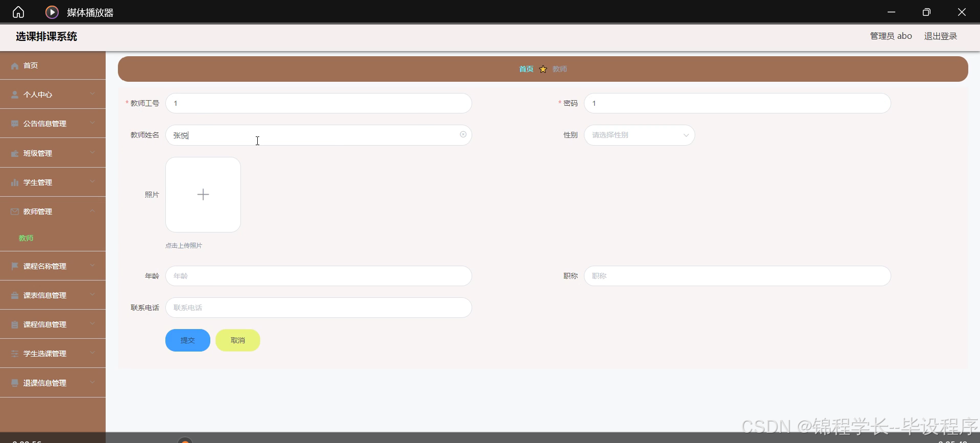Click the envelope icon beside 教师管理
This screenshot has height=443, width=980.
pyautogui.click(x=15, y=212)
